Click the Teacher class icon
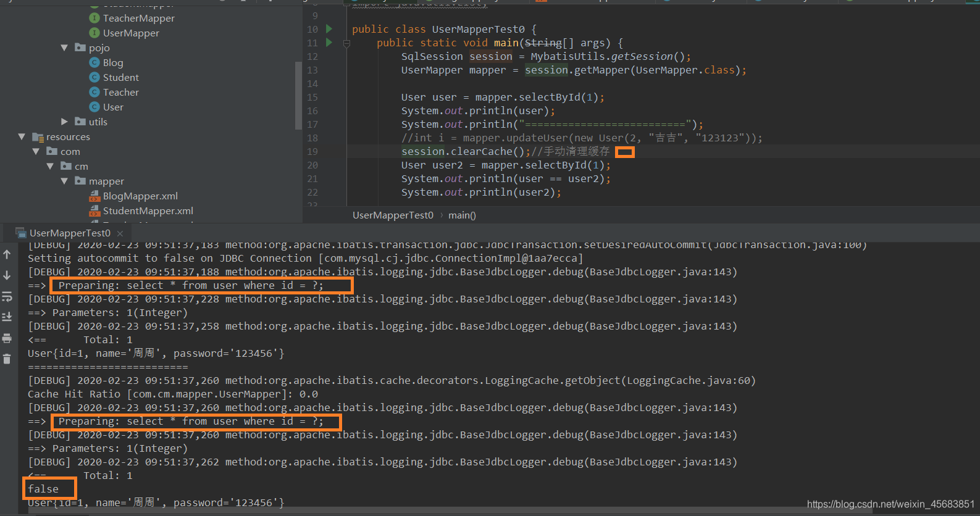 (x=94, y=92)
